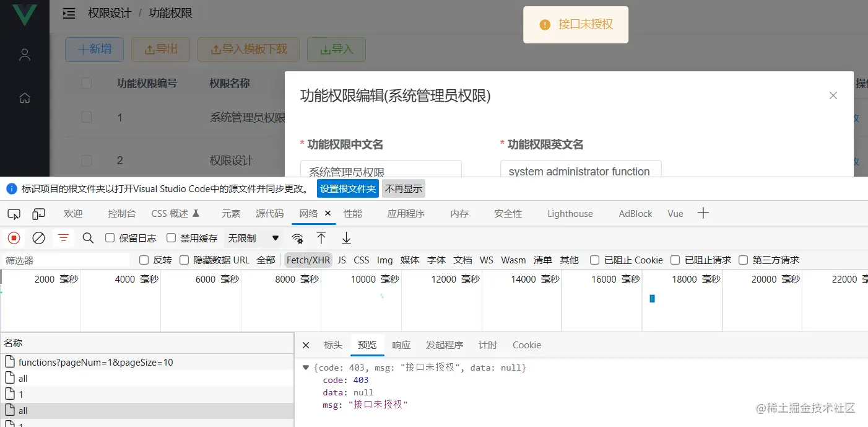
Task: Import HAR file with up arrow
Action: click(321, 238)
